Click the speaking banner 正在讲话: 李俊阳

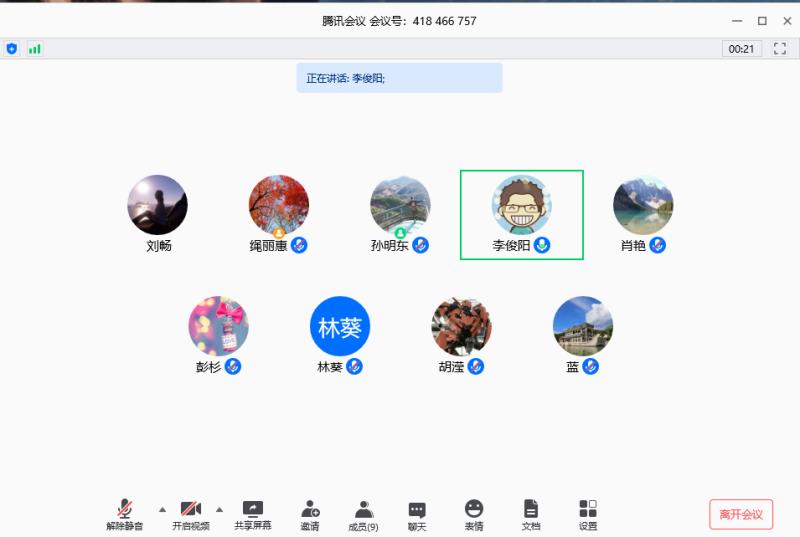[x=399, y=78]
